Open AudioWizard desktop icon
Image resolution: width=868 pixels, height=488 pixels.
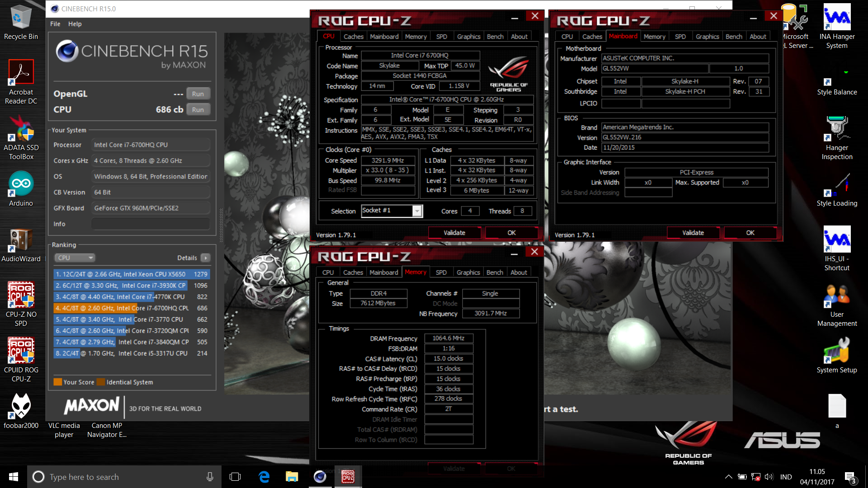click(x=21, y=245)
